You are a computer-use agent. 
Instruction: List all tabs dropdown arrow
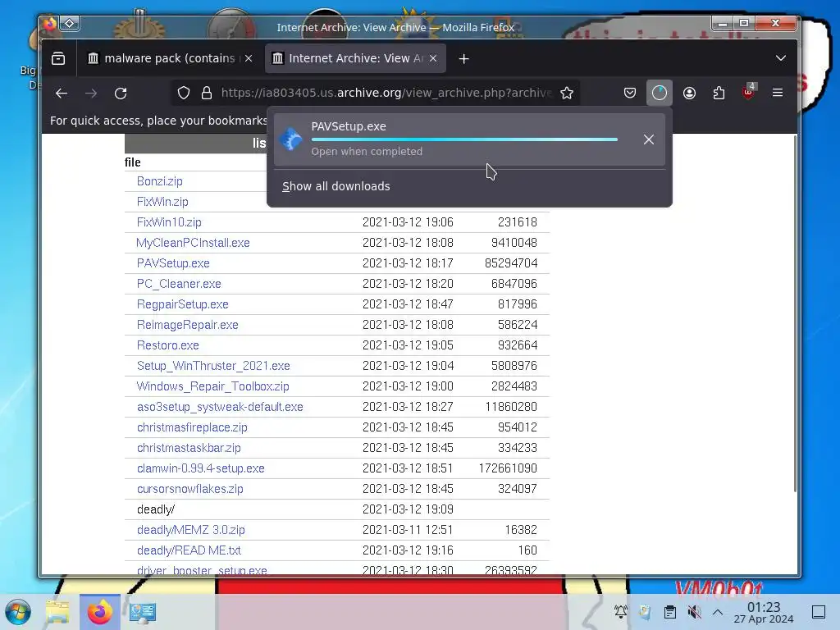coord(781,58)
